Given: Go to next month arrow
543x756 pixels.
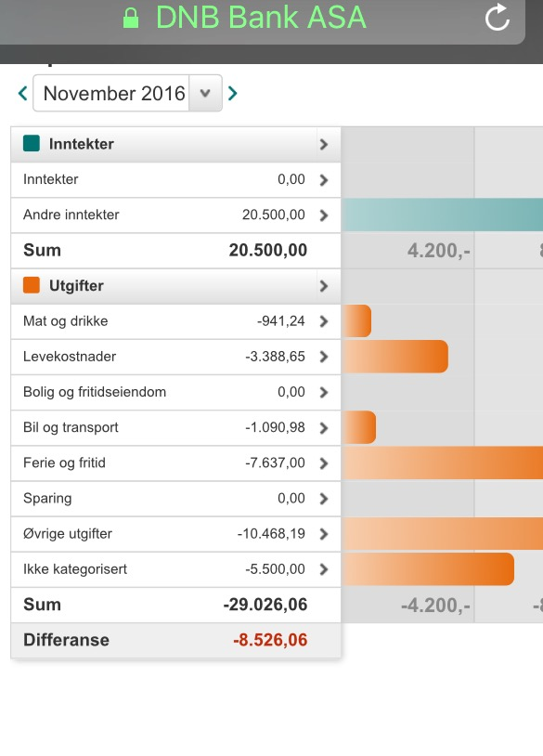Looking at the screenshot, I should 233,93.
